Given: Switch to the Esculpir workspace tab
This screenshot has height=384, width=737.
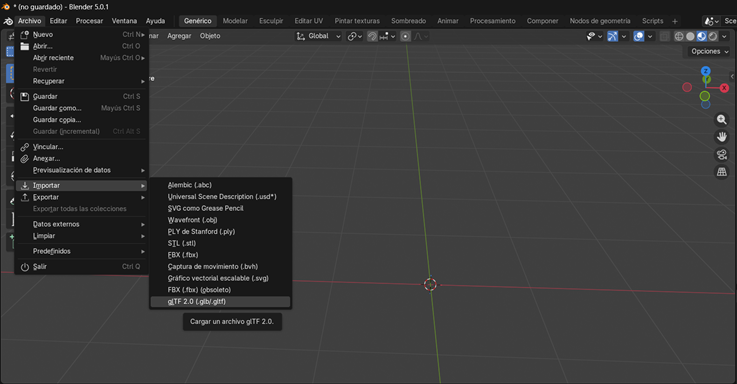Looking at the screenshot, I should coord(271,21).
